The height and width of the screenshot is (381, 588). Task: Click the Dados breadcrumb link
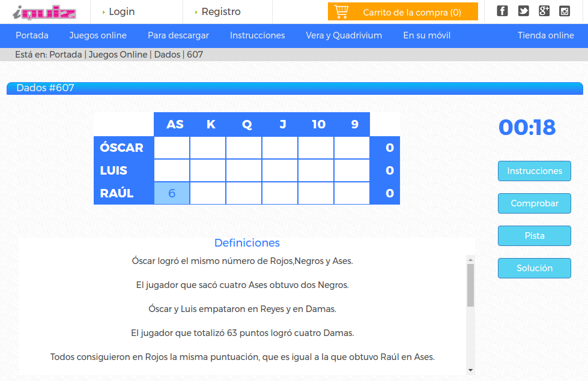coord(167,55)
